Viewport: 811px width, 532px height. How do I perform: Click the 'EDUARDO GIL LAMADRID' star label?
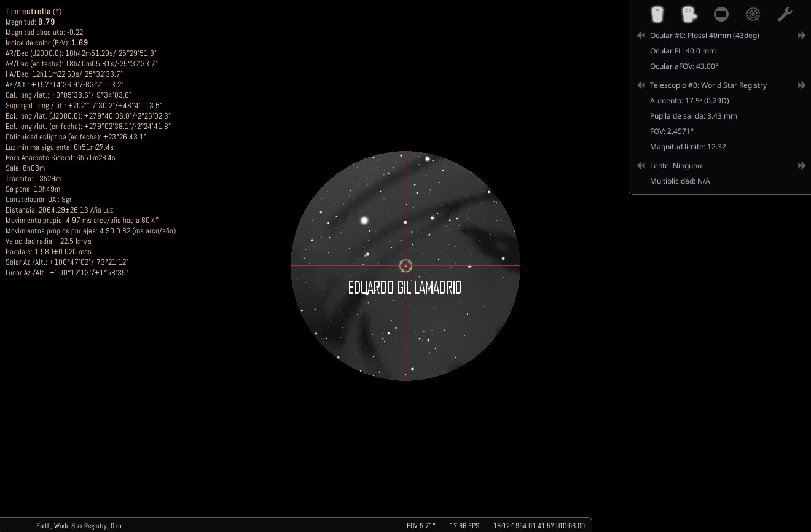point(405,288)
